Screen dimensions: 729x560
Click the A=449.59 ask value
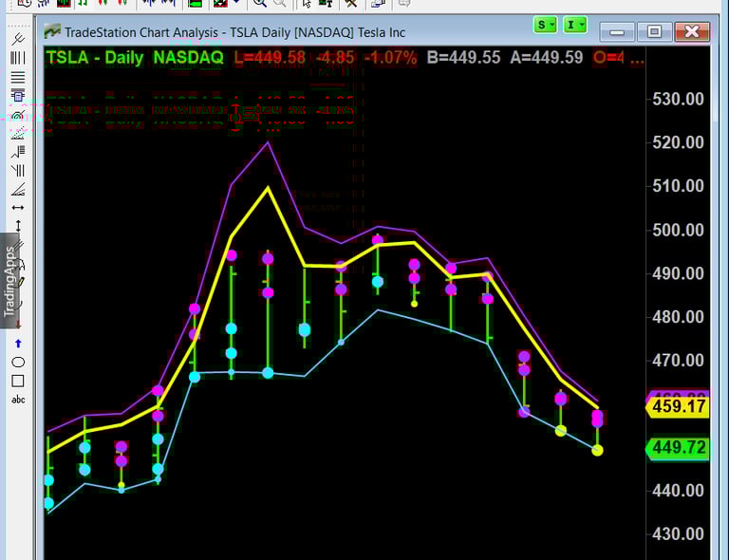click(547, 58)
